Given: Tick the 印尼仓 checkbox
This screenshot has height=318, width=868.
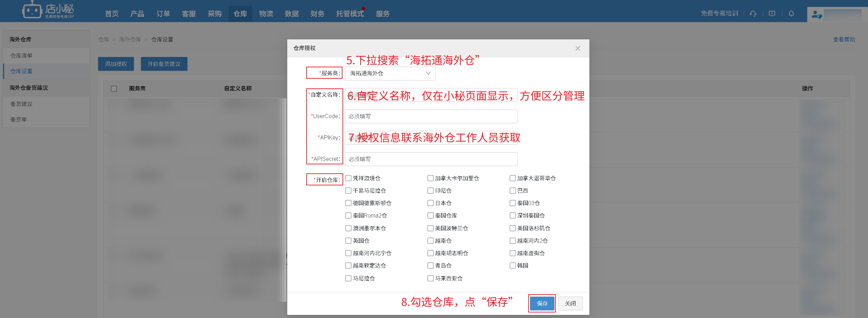Looking at the screenshot, I should pyautogui.click(x=431, y=191).
